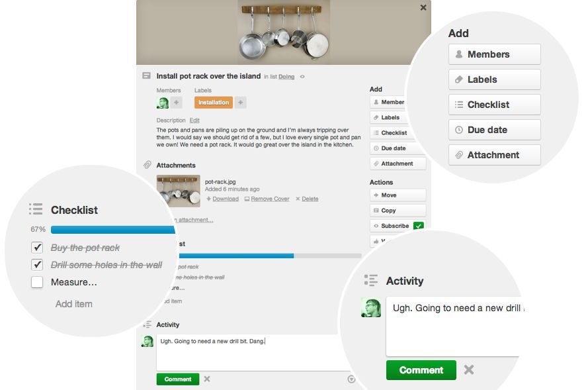This screenshot has height=390, width=588.
Task: Click the checklist progress bar beside 67%
Action: pos(113,230)
